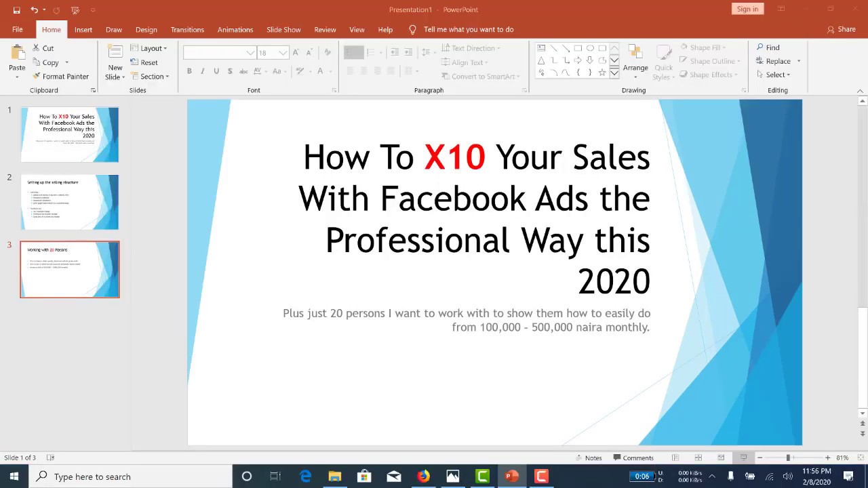Open the font size dropdown

[x=283, y=53]
